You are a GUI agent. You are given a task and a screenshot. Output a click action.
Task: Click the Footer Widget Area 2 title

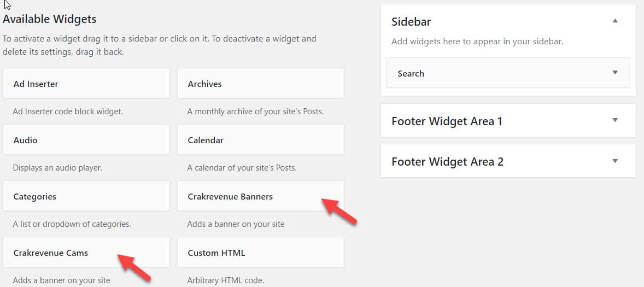pyautogui.click(x=447, y=162)
